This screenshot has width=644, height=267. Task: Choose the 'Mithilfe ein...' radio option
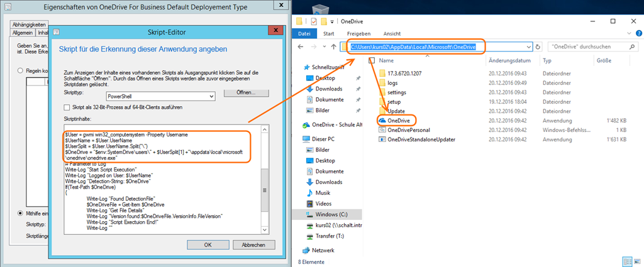pos(21,214)
